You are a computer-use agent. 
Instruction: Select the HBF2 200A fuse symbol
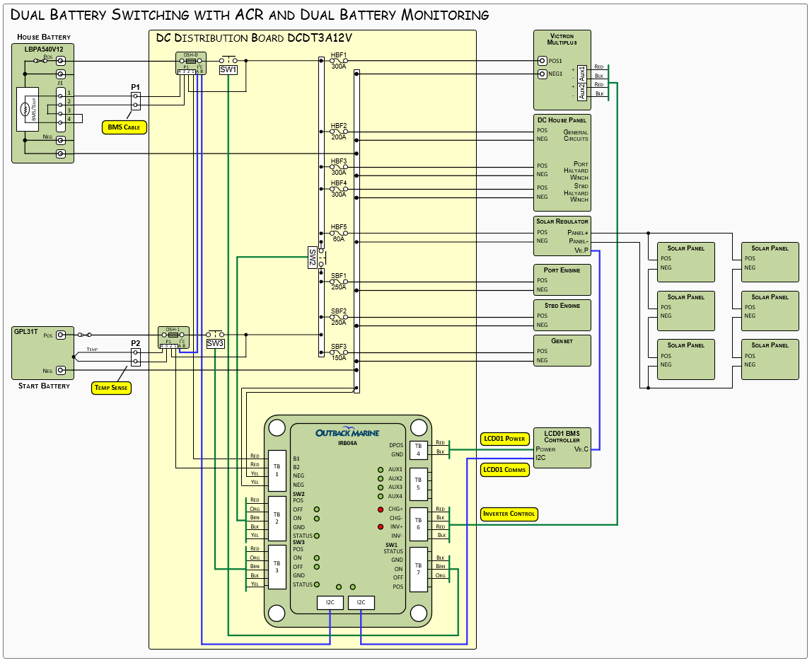tap(339, 132)
